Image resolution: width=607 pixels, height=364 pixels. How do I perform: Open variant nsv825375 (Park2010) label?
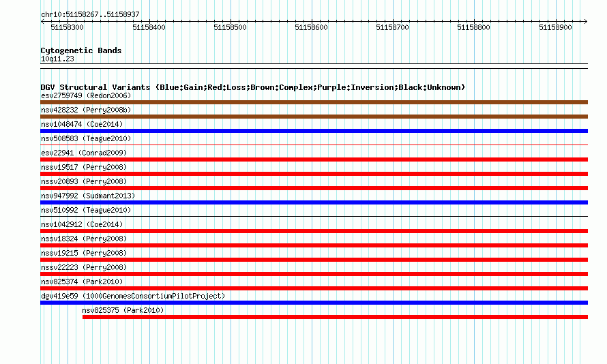pos(123,310)
